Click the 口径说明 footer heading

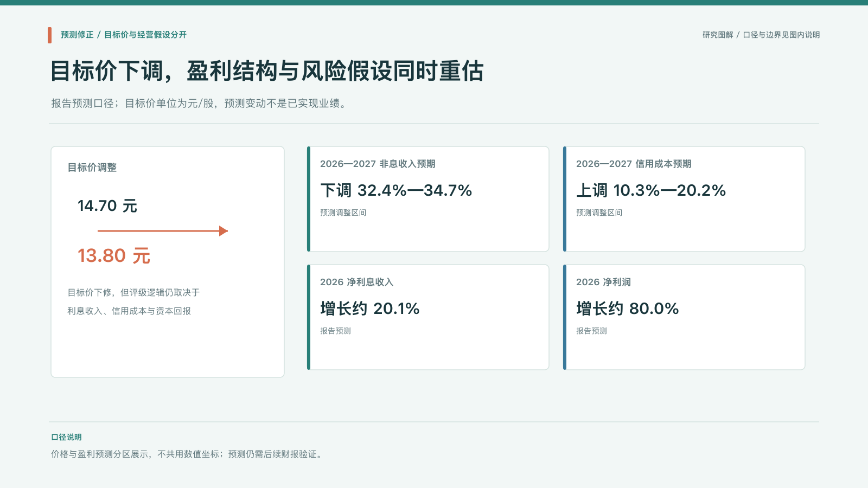pos(66,437)
